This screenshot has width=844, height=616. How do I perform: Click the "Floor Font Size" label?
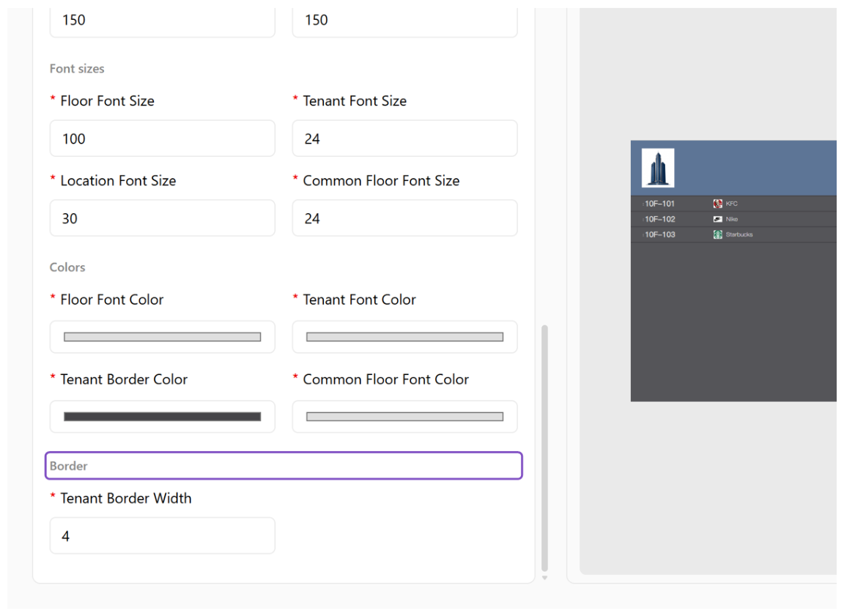107,100
